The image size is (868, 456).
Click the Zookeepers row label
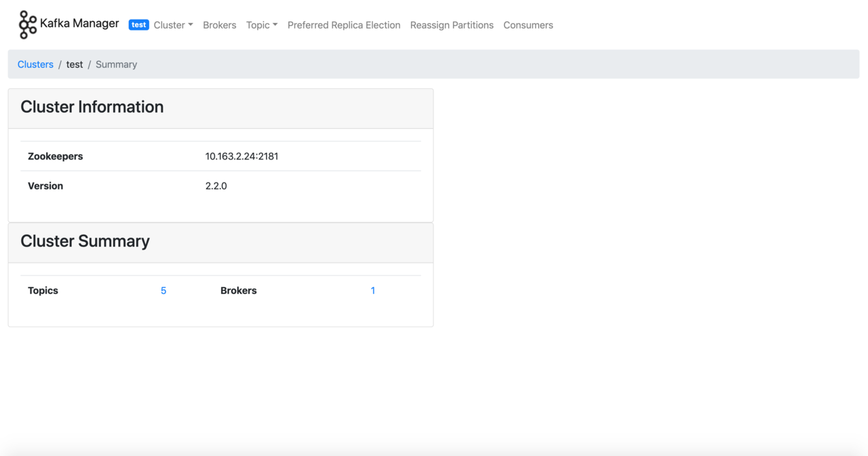point(56,156)
